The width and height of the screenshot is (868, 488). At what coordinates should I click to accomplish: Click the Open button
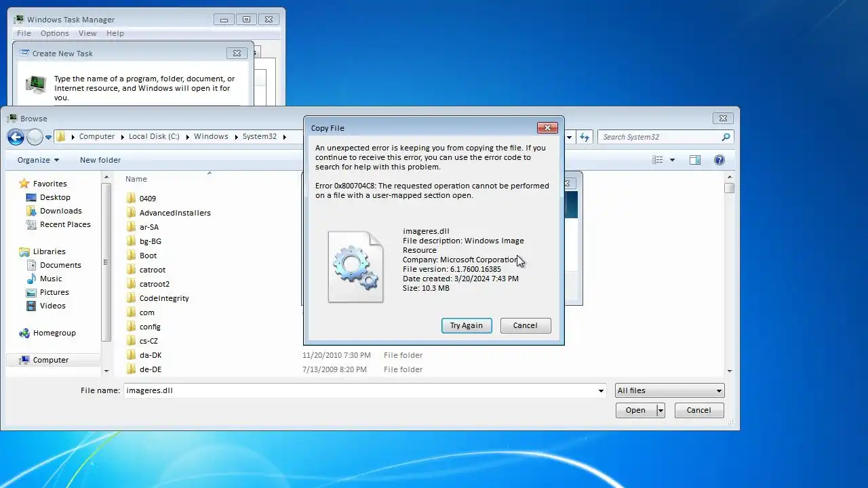pos(635,410)
